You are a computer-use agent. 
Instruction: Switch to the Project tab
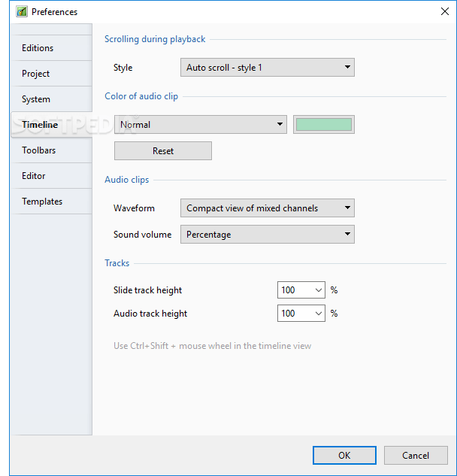[52, 74]
